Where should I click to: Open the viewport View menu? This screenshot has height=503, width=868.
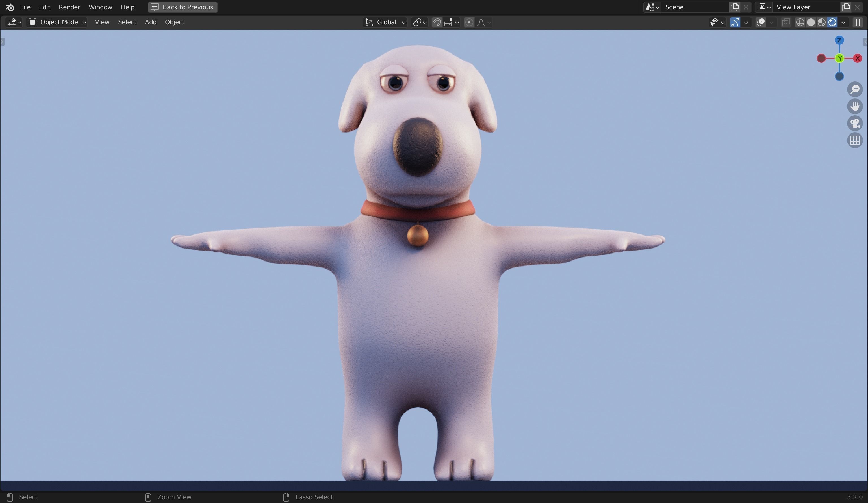point(102,22)
